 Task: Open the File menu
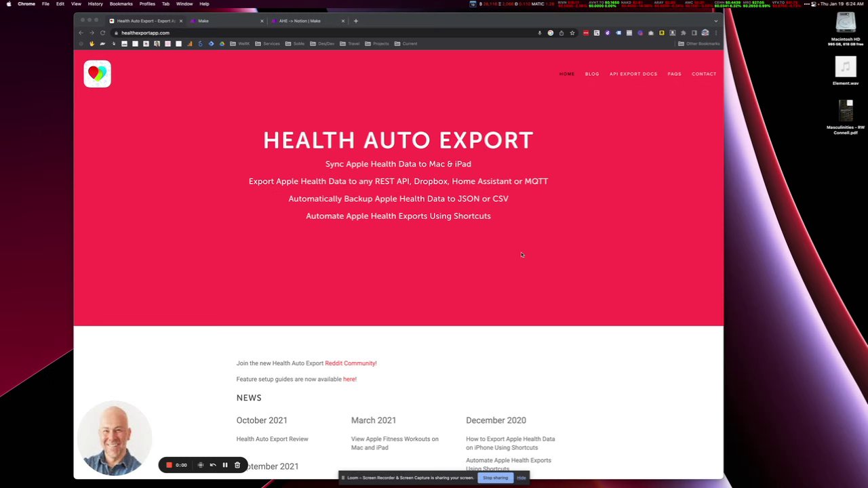tap(45, 4)
